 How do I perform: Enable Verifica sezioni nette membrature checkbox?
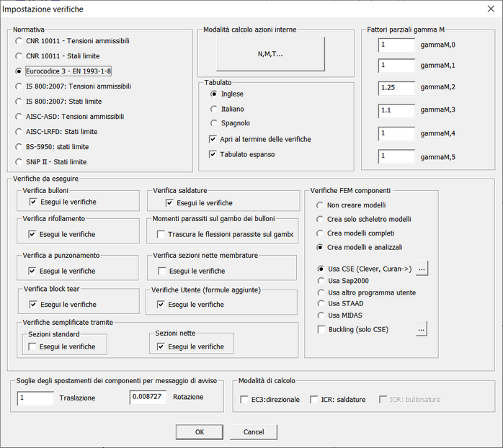pos(162,271)
